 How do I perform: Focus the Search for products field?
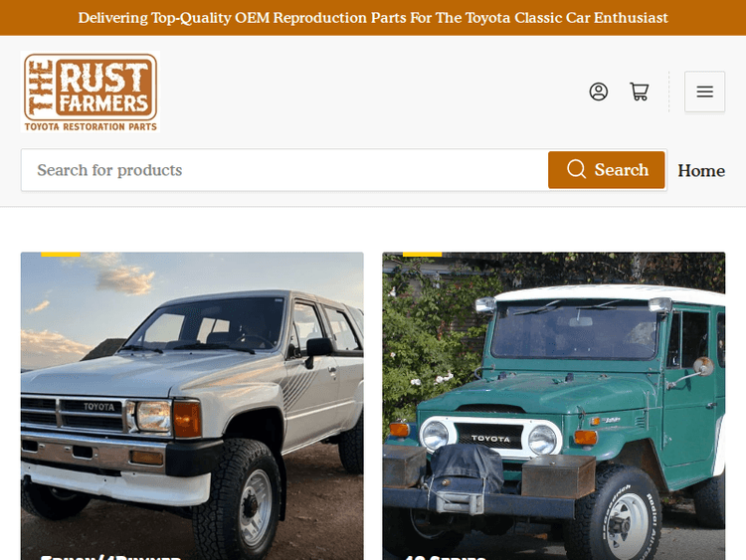tap(284, 170)
